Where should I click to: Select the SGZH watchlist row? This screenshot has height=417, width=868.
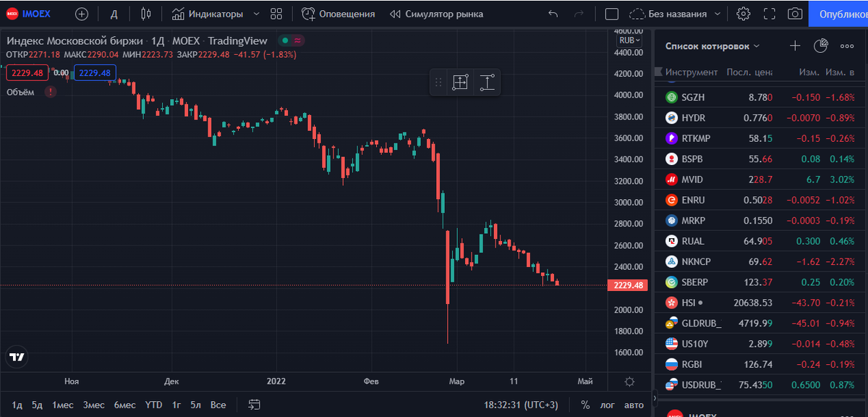[759, 97]
